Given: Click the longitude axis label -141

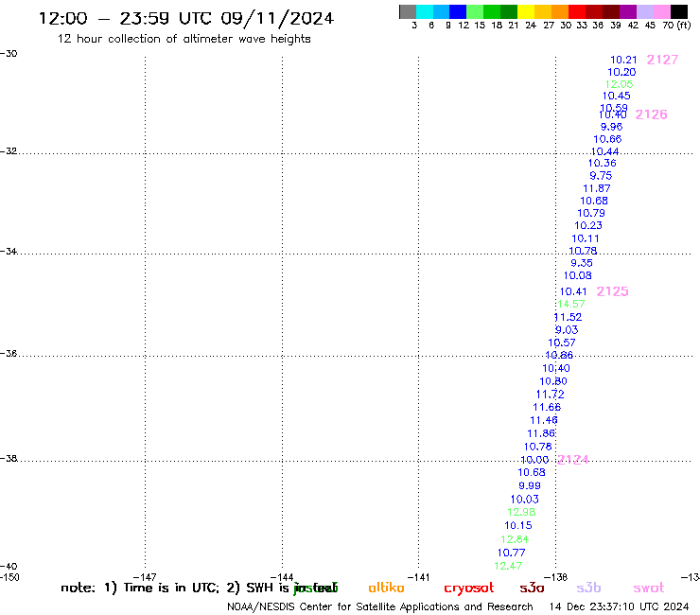Looking at the screenshot, I should pyautogui.click(x=418, y=577).
